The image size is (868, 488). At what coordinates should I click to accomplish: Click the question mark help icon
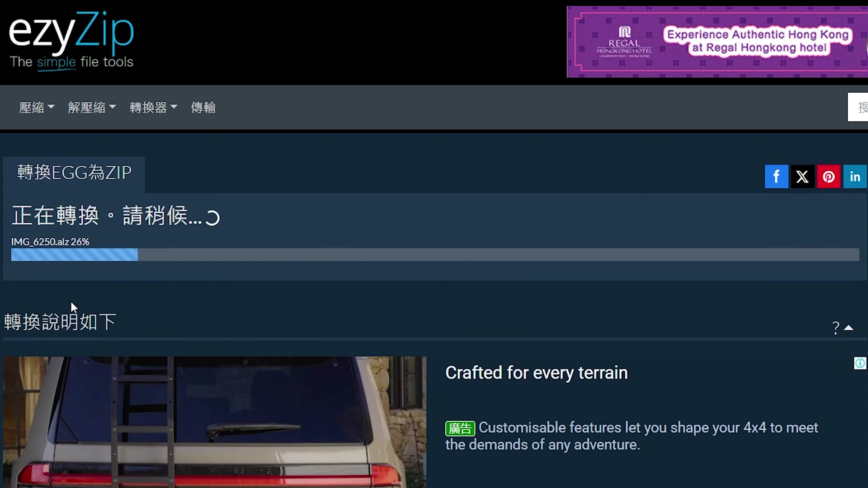[x=835, y=328]
